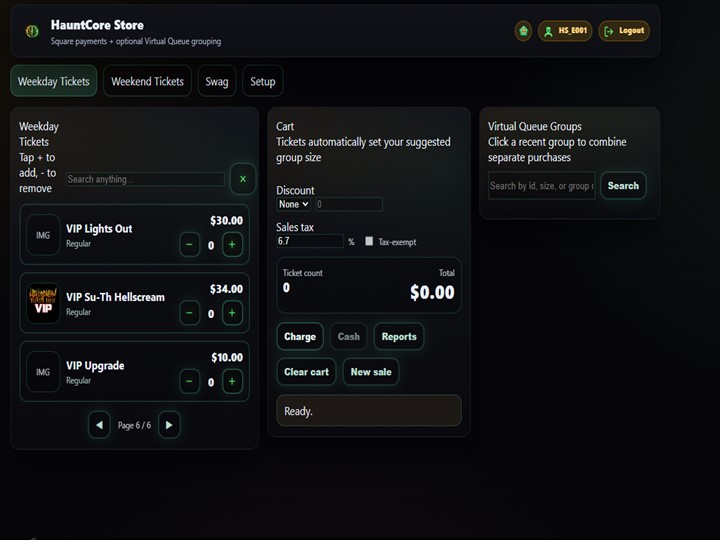Start a New sale

371,372
